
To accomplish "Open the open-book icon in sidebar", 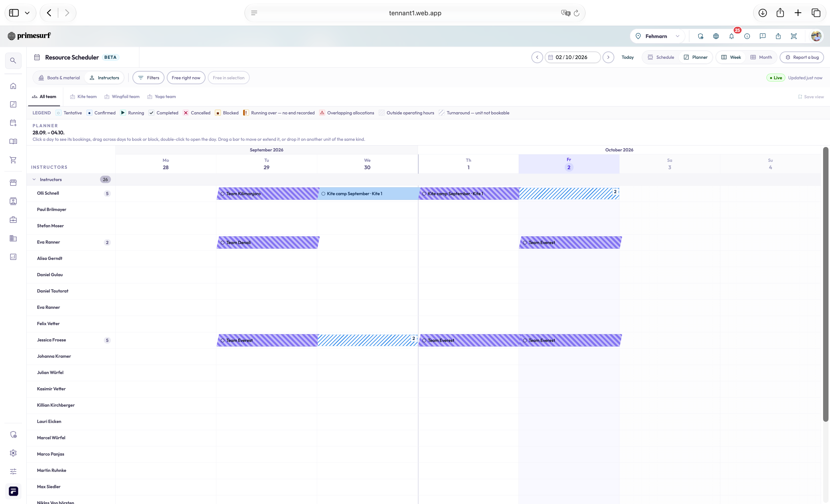I will pos(13,142).
